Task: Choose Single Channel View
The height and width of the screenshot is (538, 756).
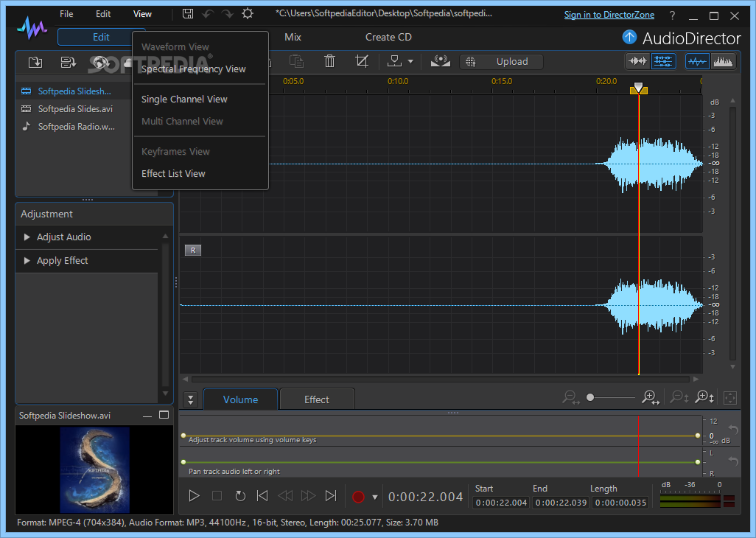Action: [x=184, y=99]
